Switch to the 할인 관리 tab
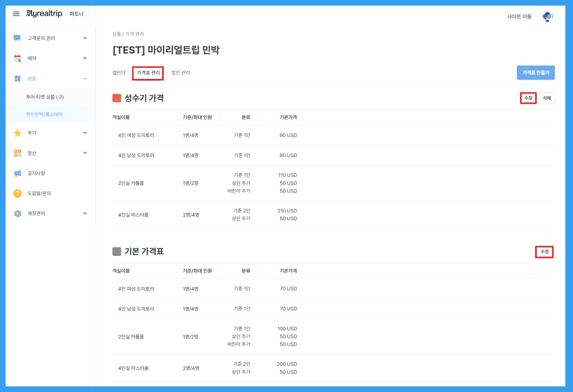 (x=180, y=73)
